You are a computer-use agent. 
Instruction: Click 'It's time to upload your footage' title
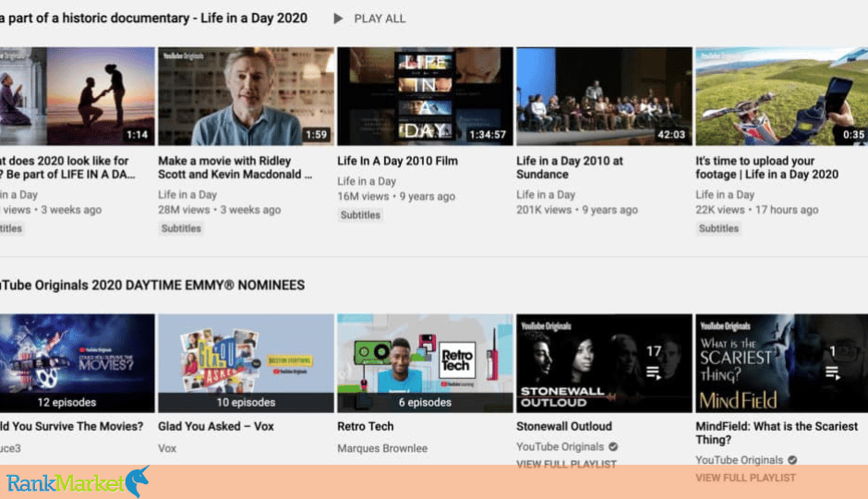click(766, 167)
